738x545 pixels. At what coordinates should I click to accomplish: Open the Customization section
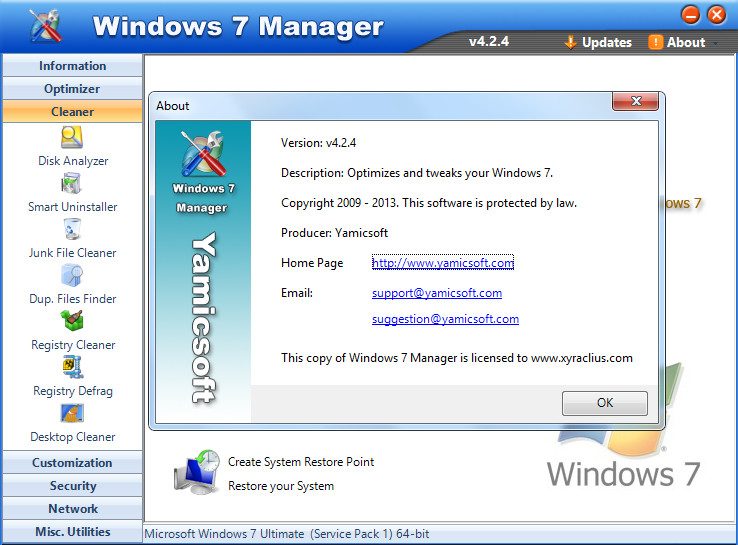point(72,463)
